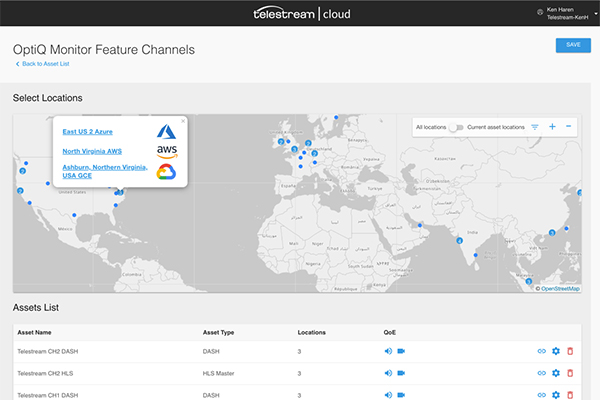Open settings gear for Telestream CH1 DASH

click(x=556, y=395)
